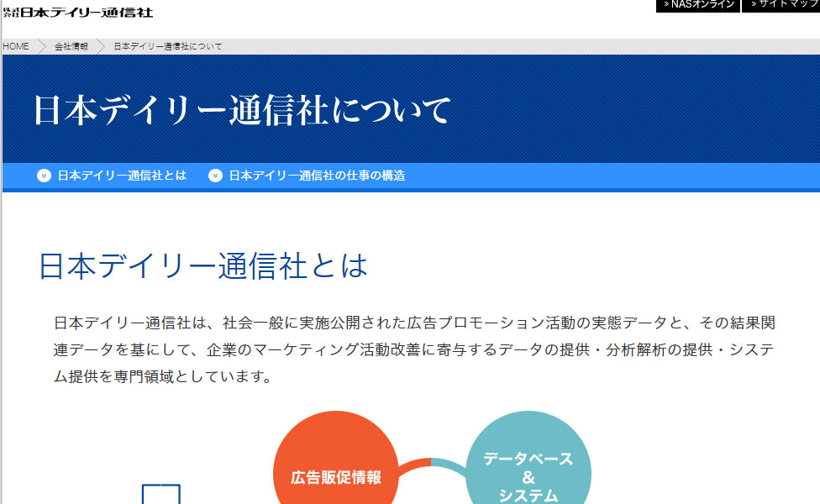Image resolution: width=820 pixels, height=504 pixels.
Task: Click 日本デイリー通信社について in the breadcrumb
Action: coord(168,46)
